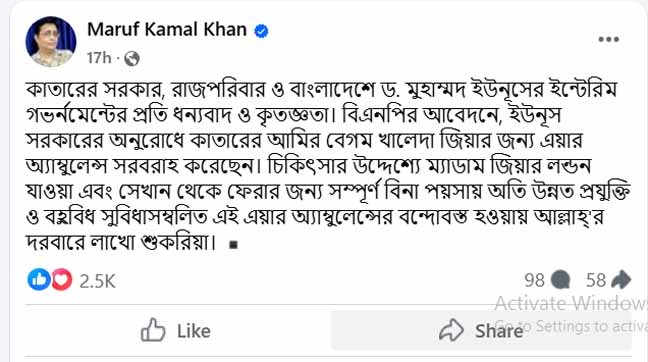Open the 98 comments count

(534, 280)
